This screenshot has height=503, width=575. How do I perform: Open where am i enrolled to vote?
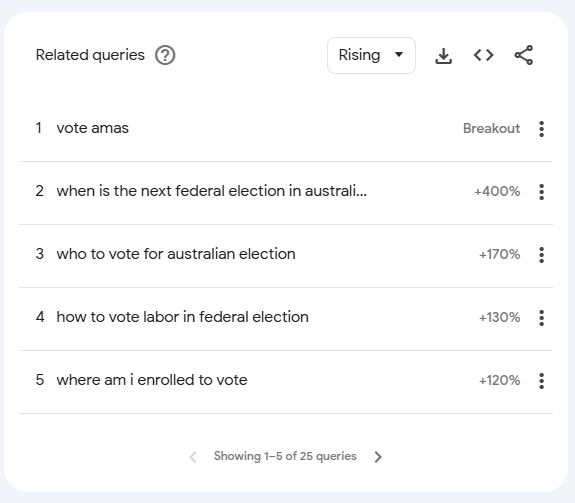[x=152, y=380]
